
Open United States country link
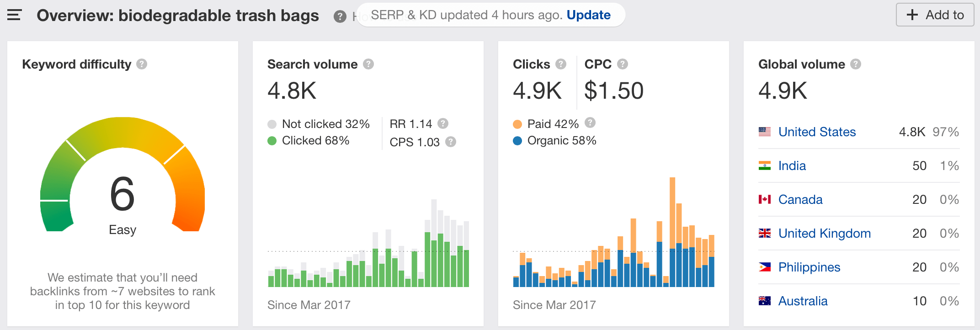pyautogui.click(x=817, y=132)
